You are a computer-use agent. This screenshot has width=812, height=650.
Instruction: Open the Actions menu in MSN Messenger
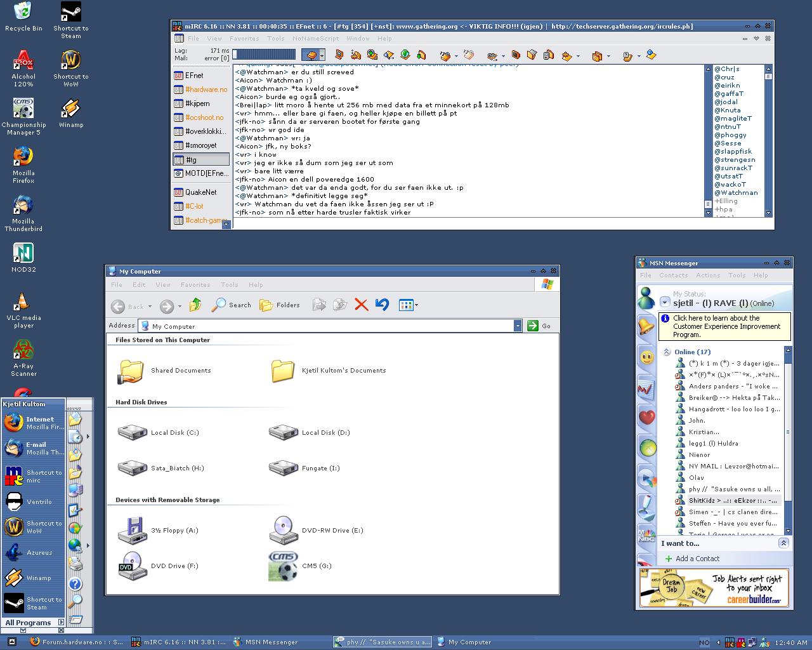click(708, 275)
